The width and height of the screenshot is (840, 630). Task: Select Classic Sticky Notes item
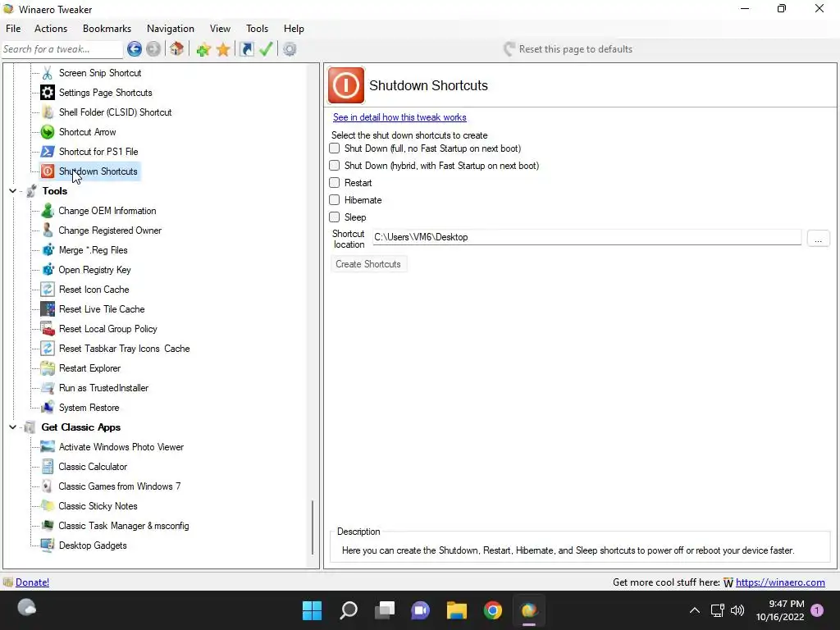[x=98, y=506]
